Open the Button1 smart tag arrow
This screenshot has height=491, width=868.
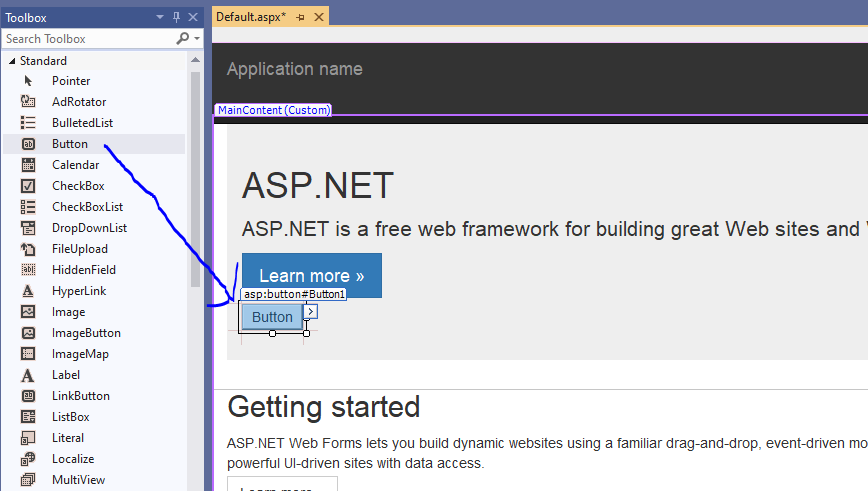[311, 312]
